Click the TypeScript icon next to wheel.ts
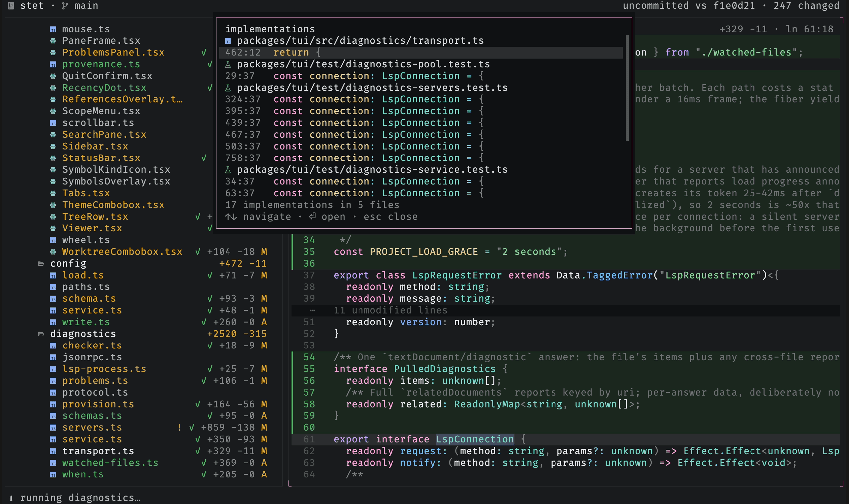The image size is (849, 504). coord(53,240)
